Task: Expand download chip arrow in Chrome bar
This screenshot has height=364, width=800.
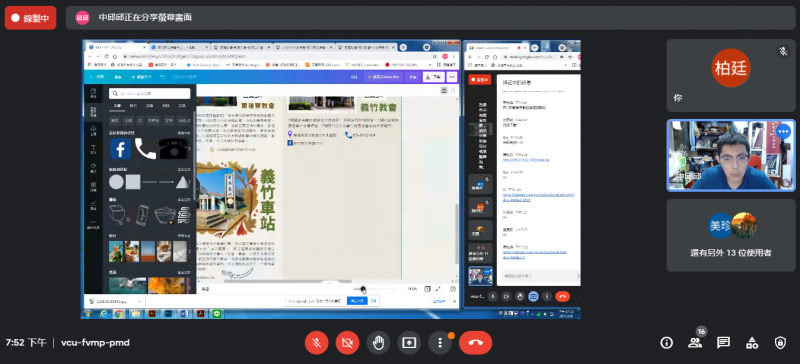Action: pos(139,302)
